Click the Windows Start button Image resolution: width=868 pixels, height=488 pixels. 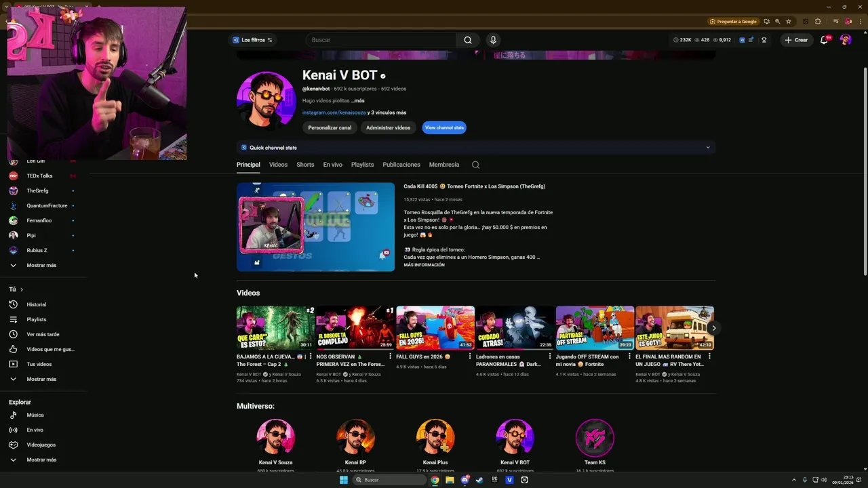[344, 480]
